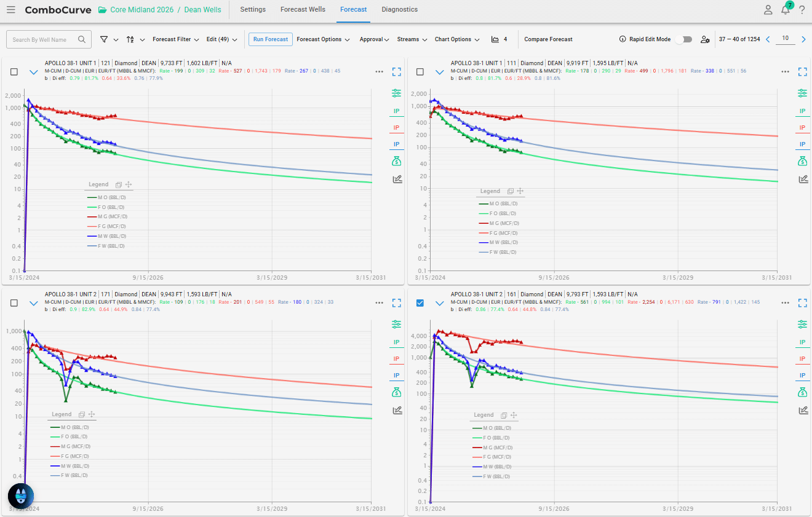Collapse well 111 header chevron

click(x=439, y=72)
